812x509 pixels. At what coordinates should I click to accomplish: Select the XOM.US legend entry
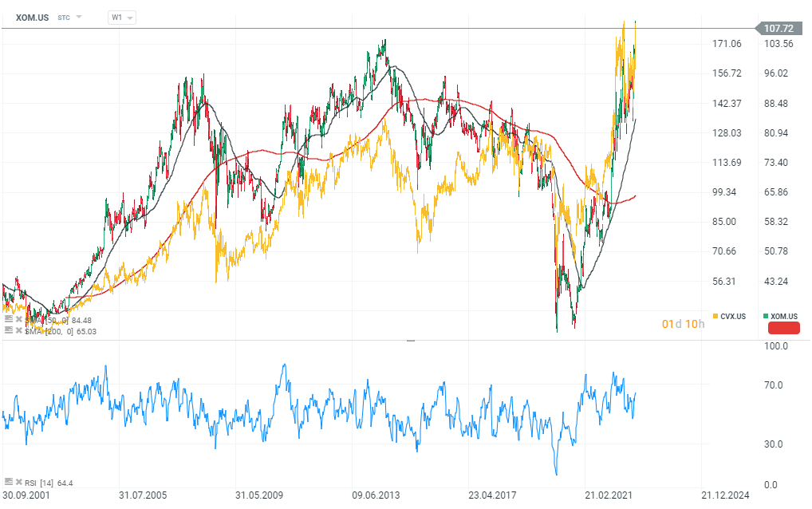coord(780,317)
